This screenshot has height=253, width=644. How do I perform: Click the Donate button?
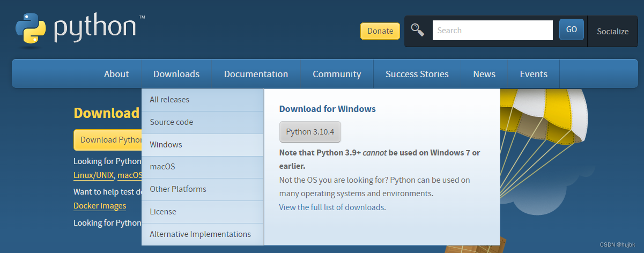(380, 31)
